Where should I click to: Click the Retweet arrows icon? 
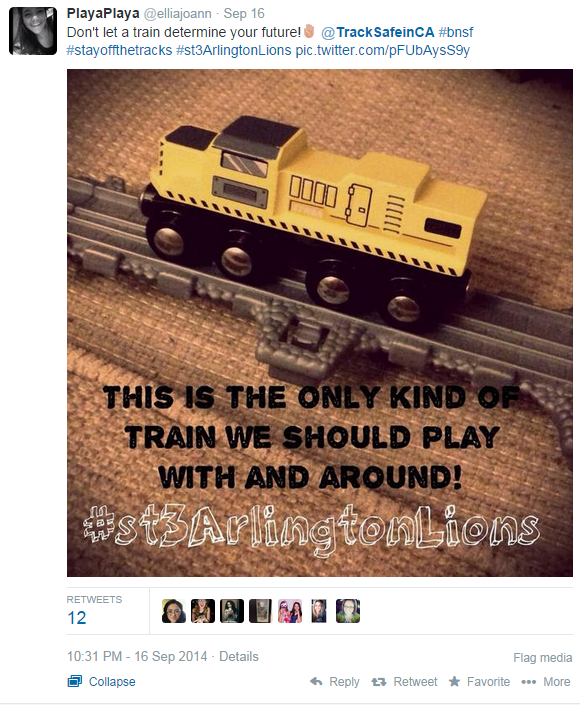pyautogui.click(x=379, y=682)
